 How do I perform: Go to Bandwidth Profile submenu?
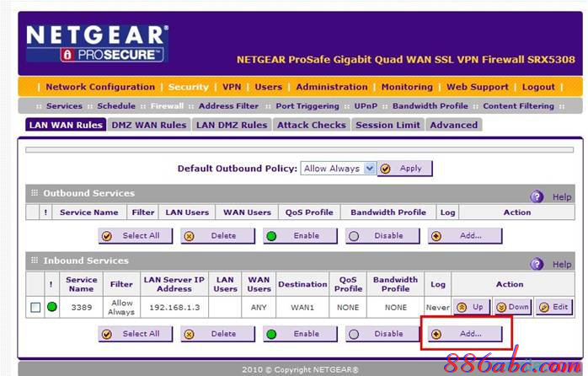tap(430, 106)
